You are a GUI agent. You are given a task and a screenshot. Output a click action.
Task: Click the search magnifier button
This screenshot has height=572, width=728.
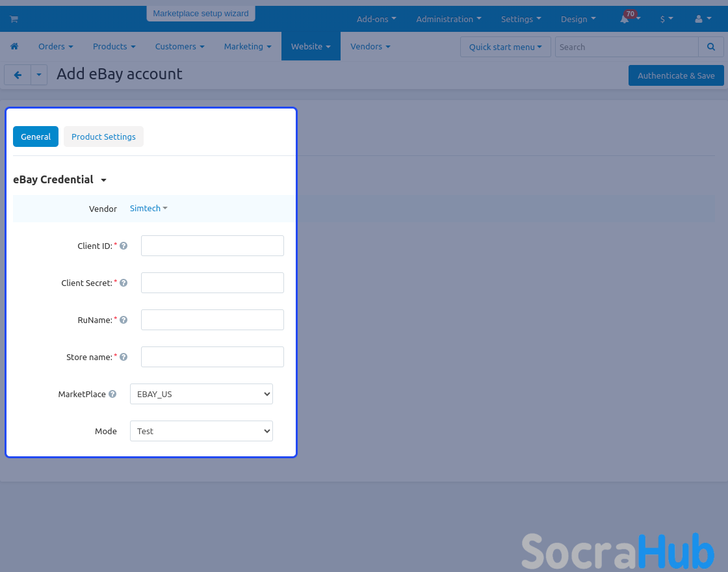[x=711, y=47]
